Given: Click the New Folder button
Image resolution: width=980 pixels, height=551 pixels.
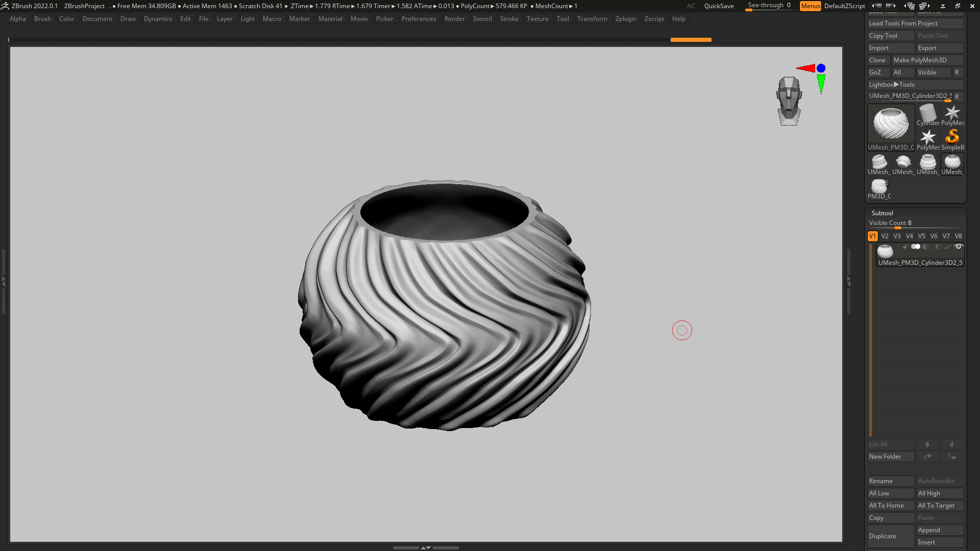Looking at the screenshot, I should [x=891, y=457].
